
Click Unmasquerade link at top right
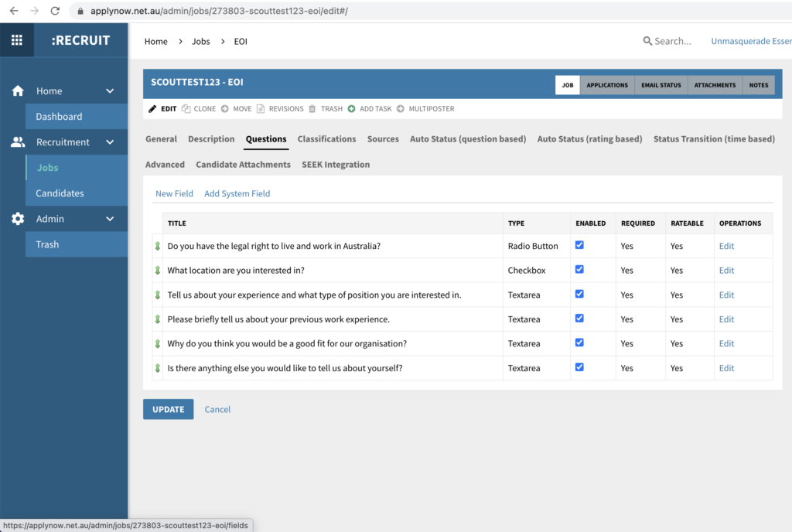751,41
